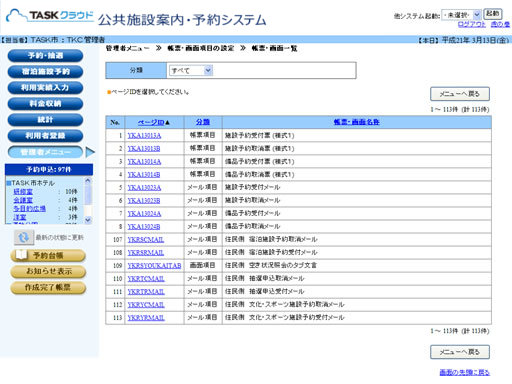
Task: Click the 備品予約取消メール name cell
Action: pyautogui.click(x=357, y=226)
